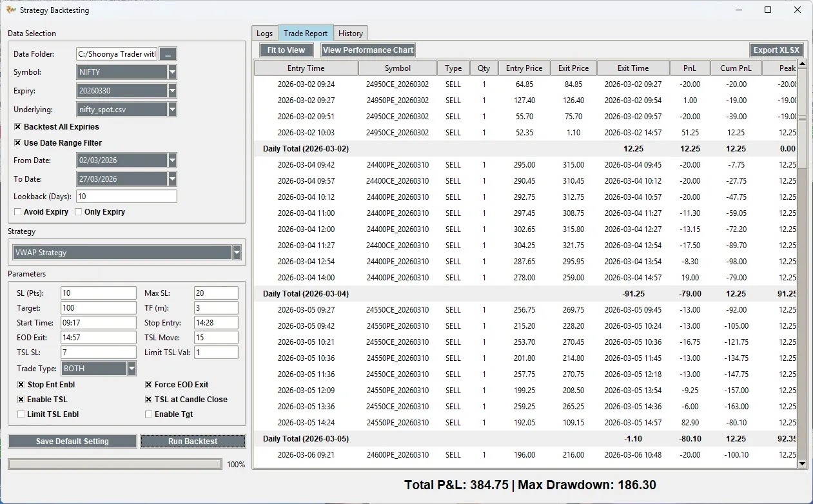813x504 pixels.
Task: Click the browse '...' button next to Data Folder
Action: (x=168, y=54)
